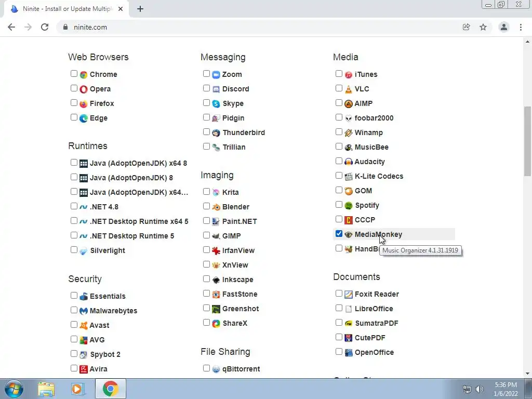Click the Spotify logo icon
This screenshot has height=399, width=532.
click(x=349, y=206)
